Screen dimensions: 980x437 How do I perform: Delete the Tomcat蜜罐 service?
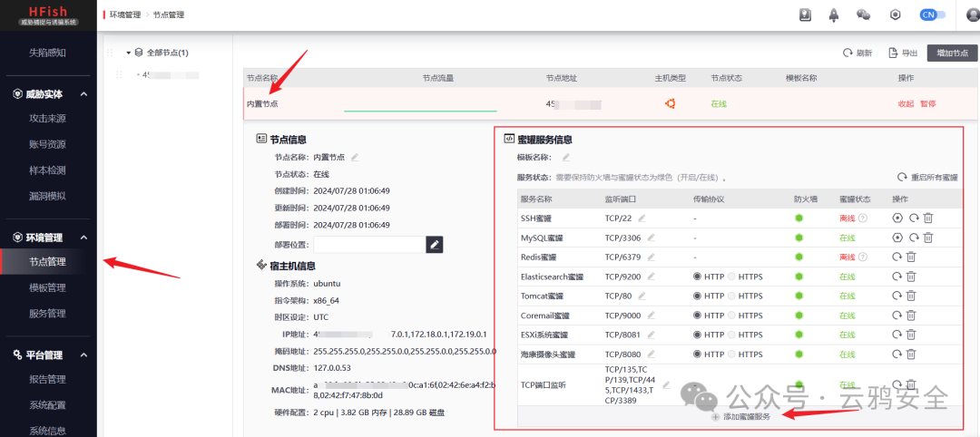coord(911,296)
